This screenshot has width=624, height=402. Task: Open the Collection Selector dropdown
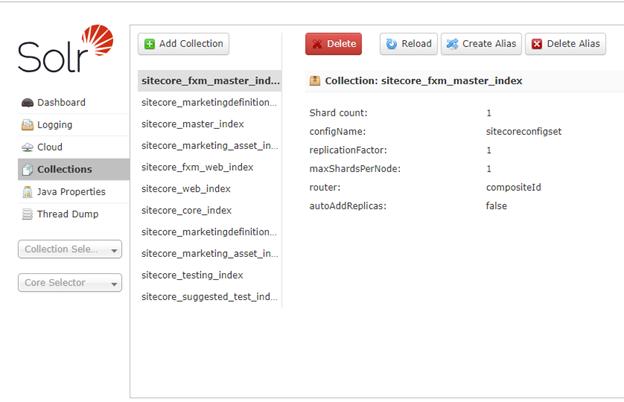[70, 249]
